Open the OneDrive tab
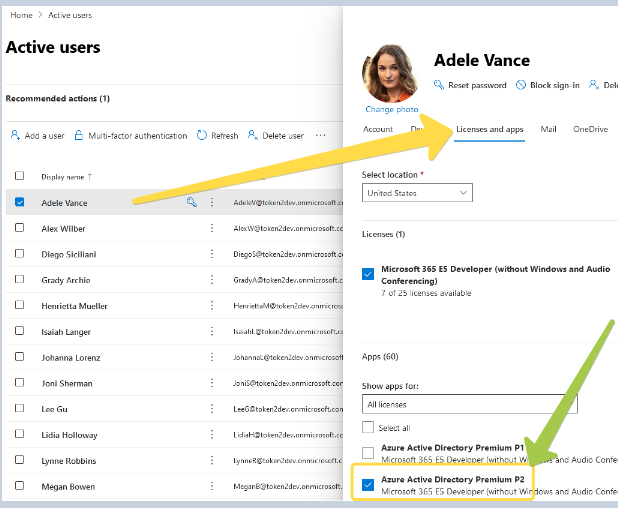This screenshot has height=508, width=618. pos(590,129)
